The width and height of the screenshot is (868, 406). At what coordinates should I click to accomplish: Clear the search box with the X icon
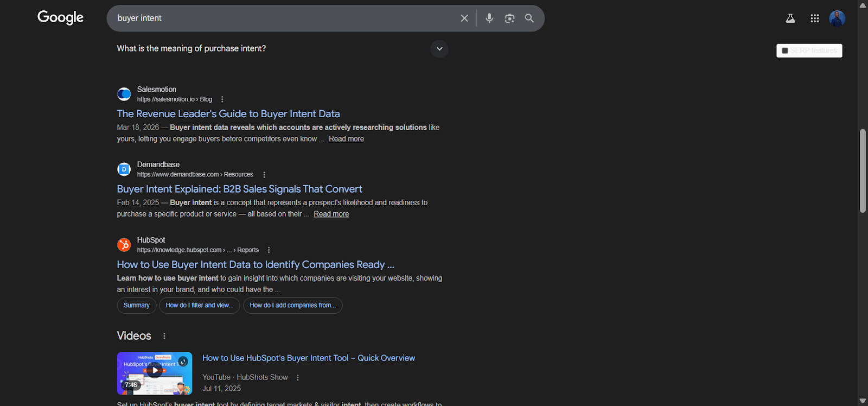pos(464,18)
